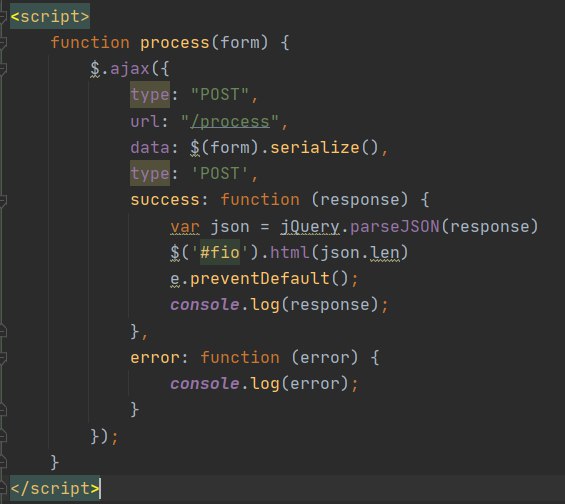Click 'form' parameter in process(form)
This screenshot has height=504, width=565.
240,43
